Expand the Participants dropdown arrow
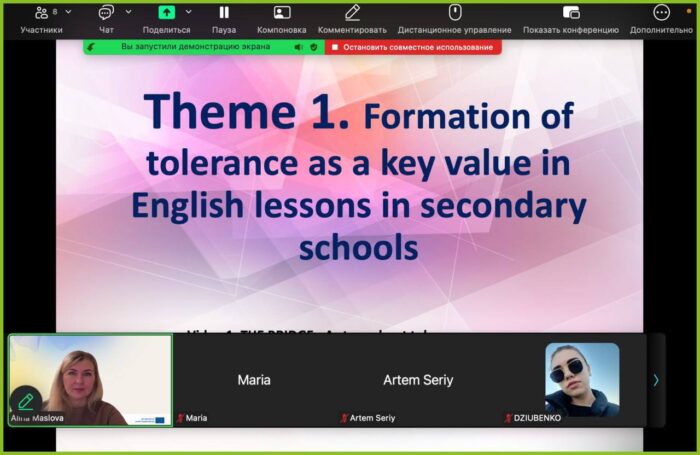This screenshot has height=455, width=700. (x=66, y=12)
